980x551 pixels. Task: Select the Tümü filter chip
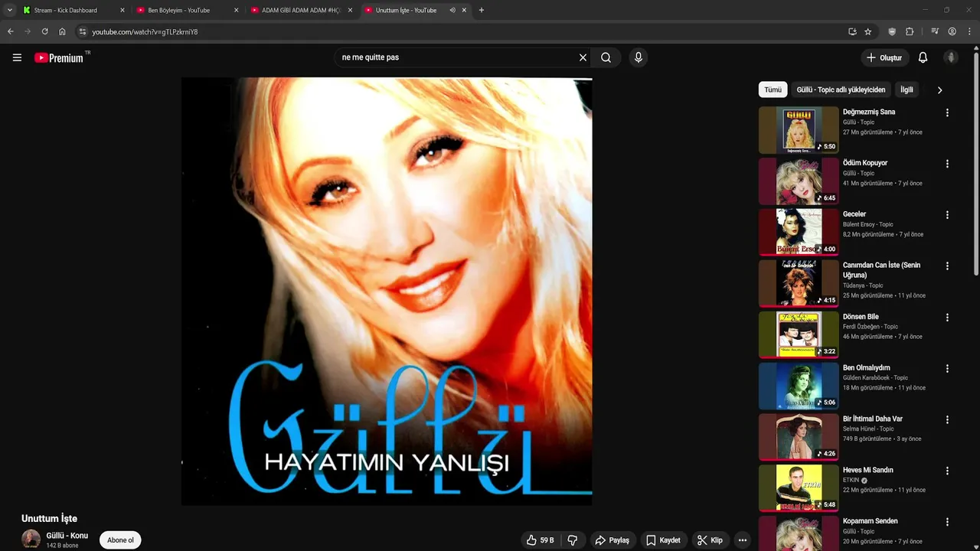(773, 90)
